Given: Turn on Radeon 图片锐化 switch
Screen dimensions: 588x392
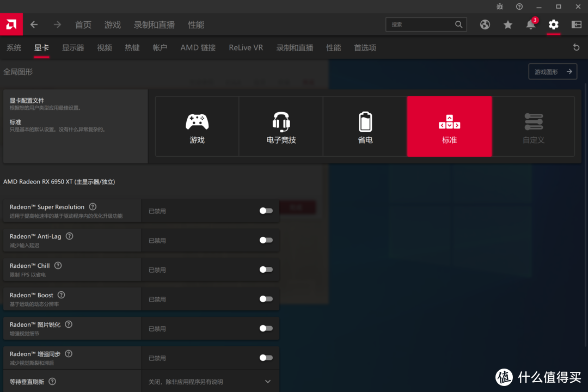Looking at the screenshot, I should tap(266, 328).
